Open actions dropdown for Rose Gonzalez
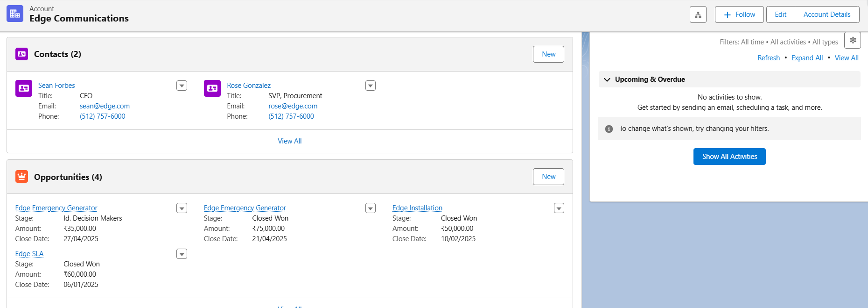 coord(371,86)
